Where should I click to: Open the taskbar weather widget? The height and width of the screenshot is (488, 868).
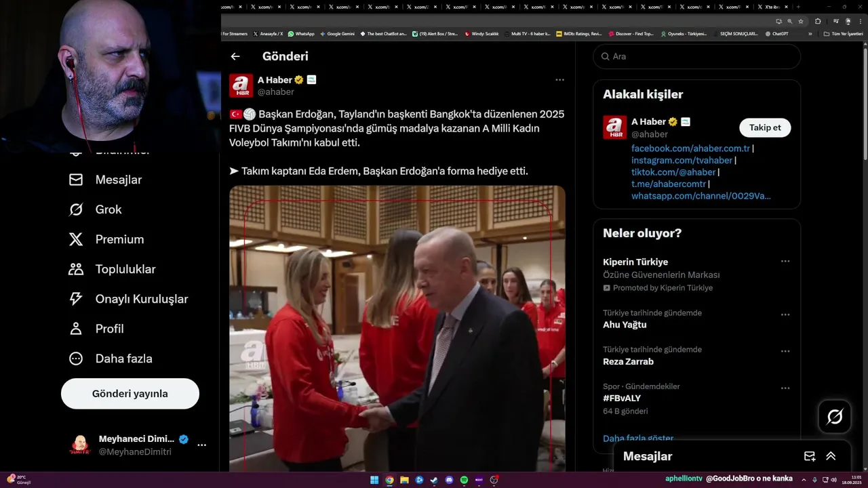coord(19,480)
